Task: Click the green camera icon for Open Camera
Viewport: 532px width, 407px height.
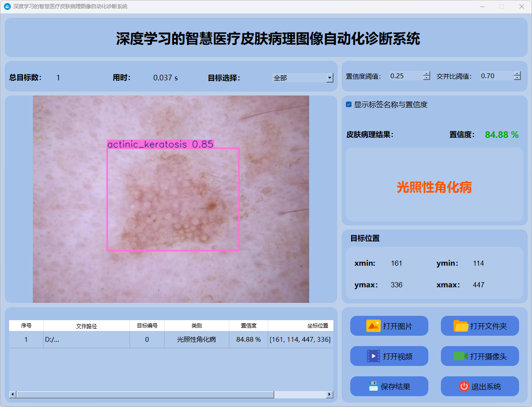Action: pyautogui.click(x=460, y=356)
